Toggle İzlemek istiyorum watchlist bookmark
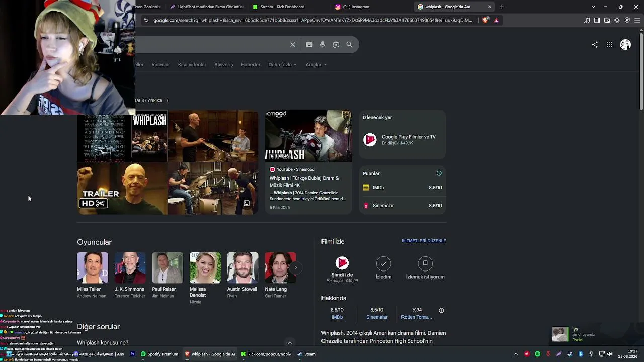This screenshot has height=362, width=644. click(425, 268)
